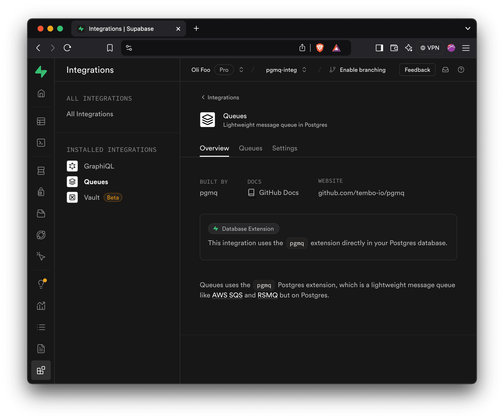Expand the organization switcher next to Pro
Viewport: 504px width, 420px height.
click(241, 70)
